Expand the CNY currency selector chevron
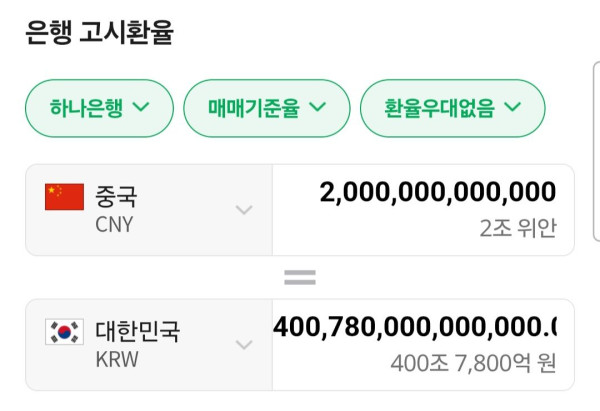The image size is (600, 411). coord(244,210)
